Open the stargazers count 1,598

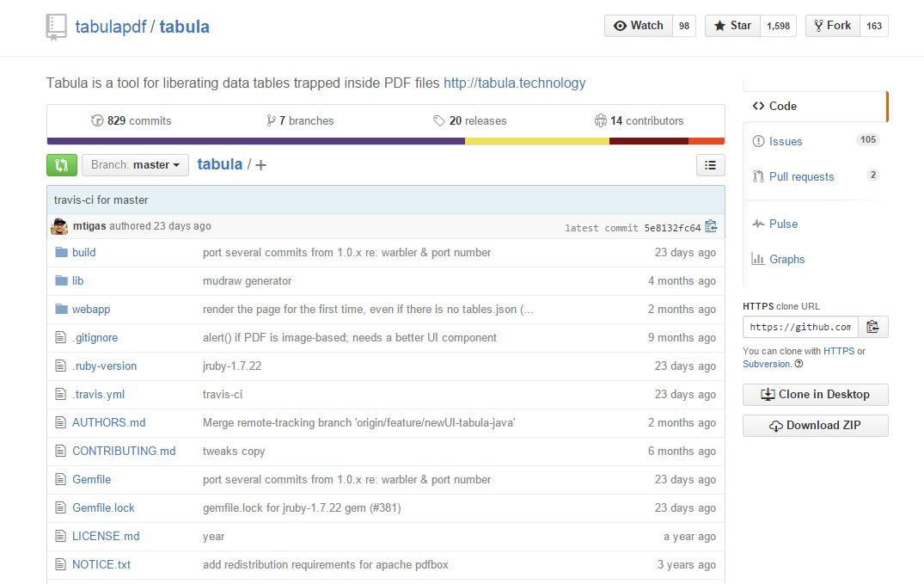coord(779,26)
